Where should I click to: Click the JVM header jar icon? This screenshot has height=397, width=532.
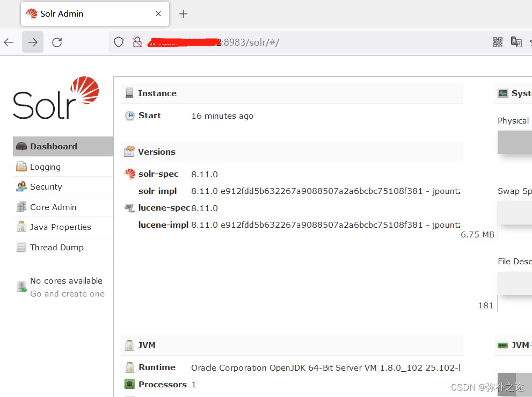(129, 345)
